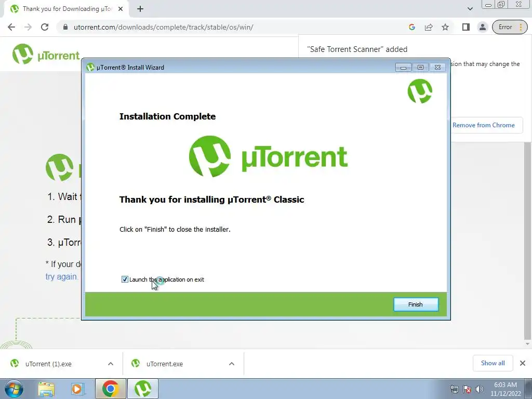
Task: Close the Install Wizard window
Action: [437, 67]
